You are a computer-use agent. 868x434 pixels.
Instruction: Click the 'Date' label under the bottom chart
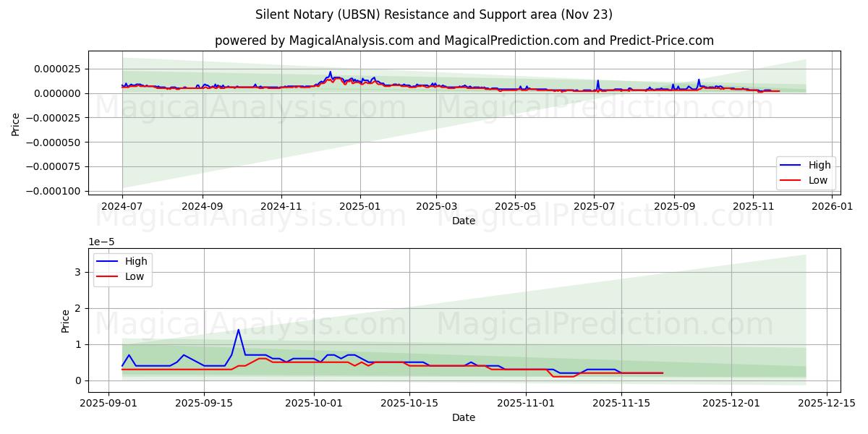click(464, 417)
